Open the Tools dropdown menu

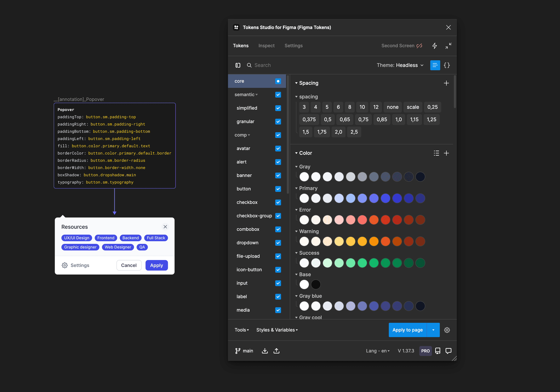pos(241,330)
